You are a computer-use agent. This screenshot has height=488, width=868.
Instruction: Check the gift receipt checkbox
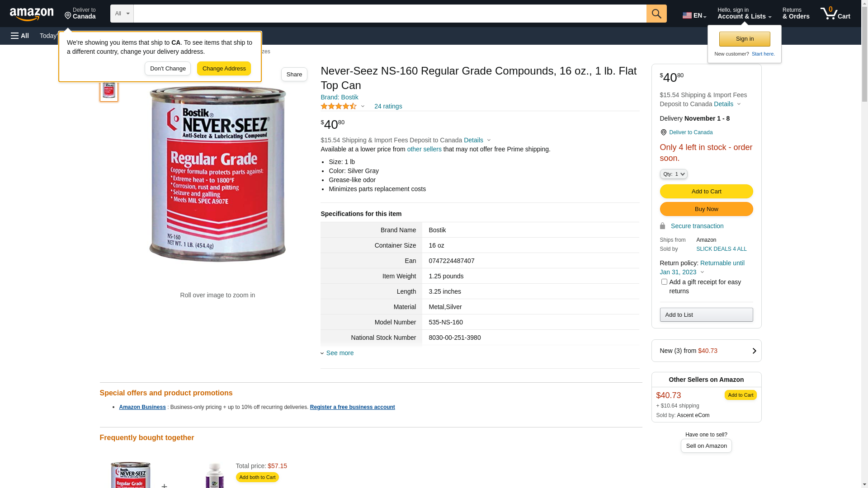(664, 282)
